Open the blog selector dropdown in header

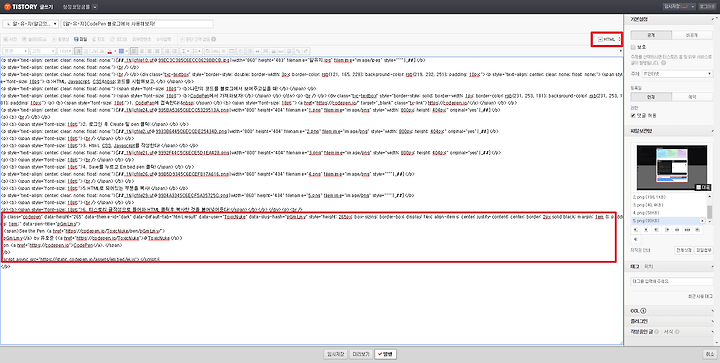95,7
